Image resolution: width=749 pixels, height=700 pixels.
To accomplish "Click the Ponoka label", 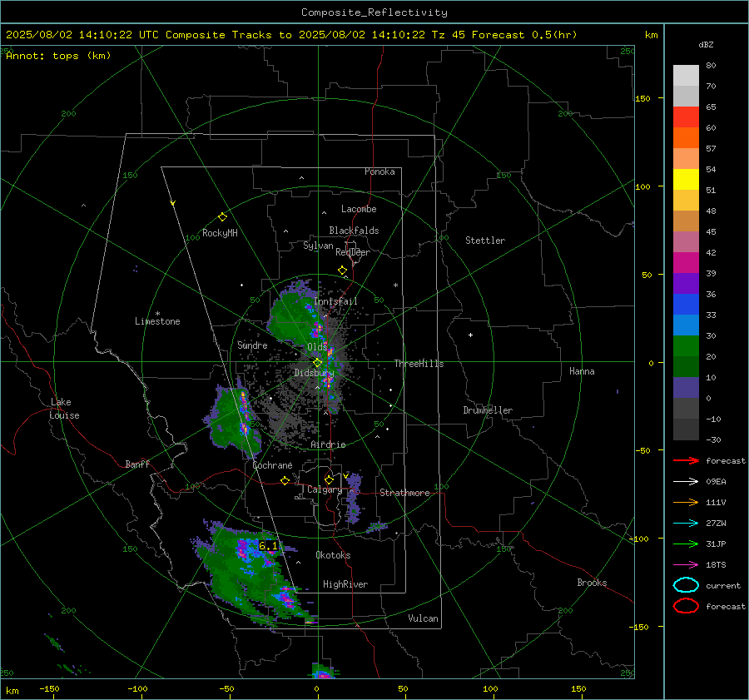I will coord(379,171).
